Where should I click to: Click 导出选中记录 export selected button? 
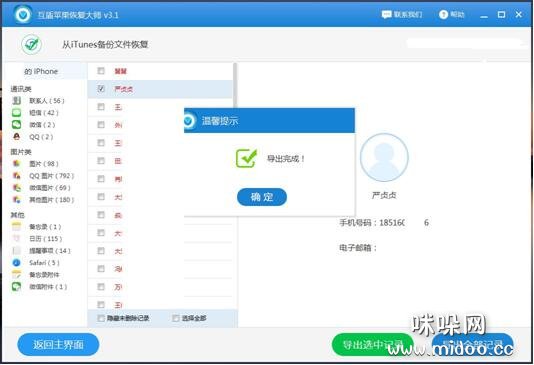pyautogui.click(x=373, y=345)
